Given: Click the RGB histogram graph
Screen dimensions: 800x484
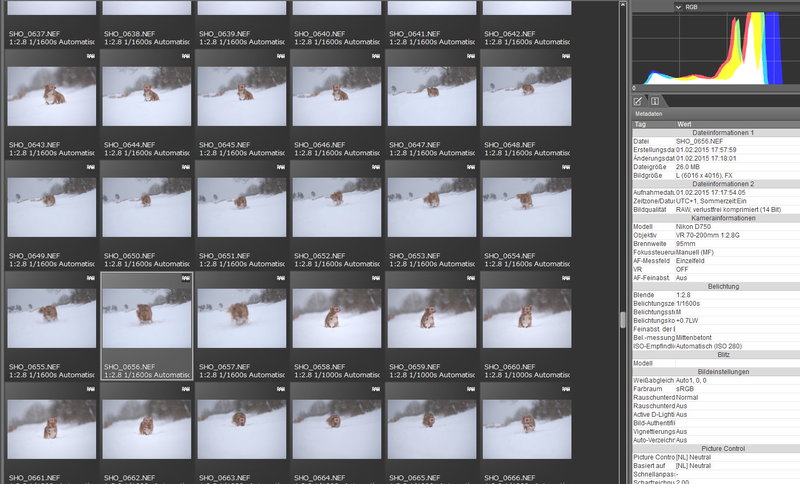Looking at the screenshot, I should (x=716, y=48).
